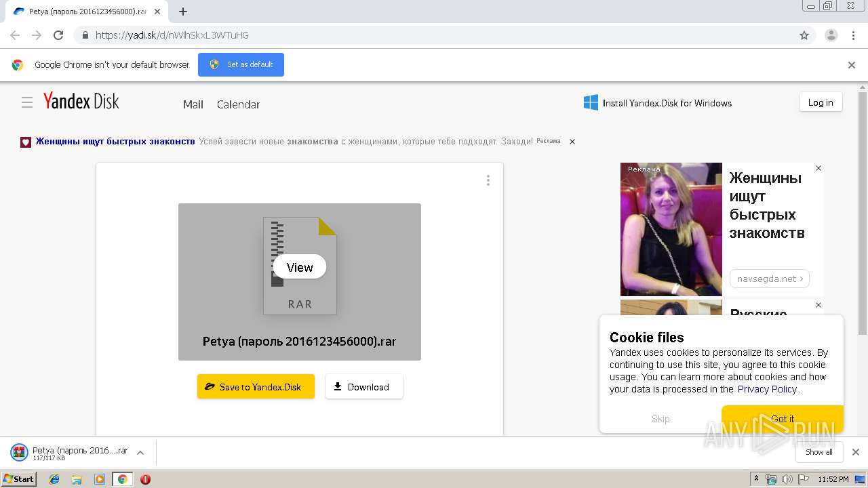Close the Petya tab
868x488 pixels.
tap(157, 12)
